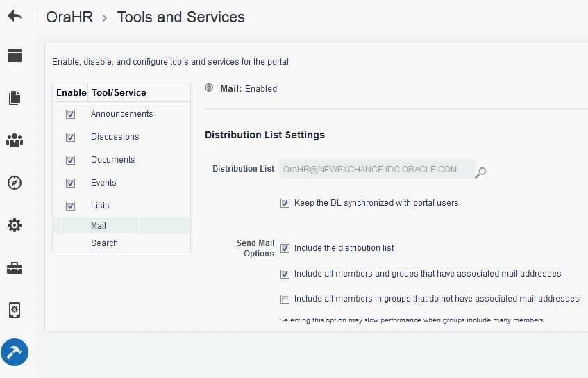
Task: Select Search in the tool list
Action: 104,243
